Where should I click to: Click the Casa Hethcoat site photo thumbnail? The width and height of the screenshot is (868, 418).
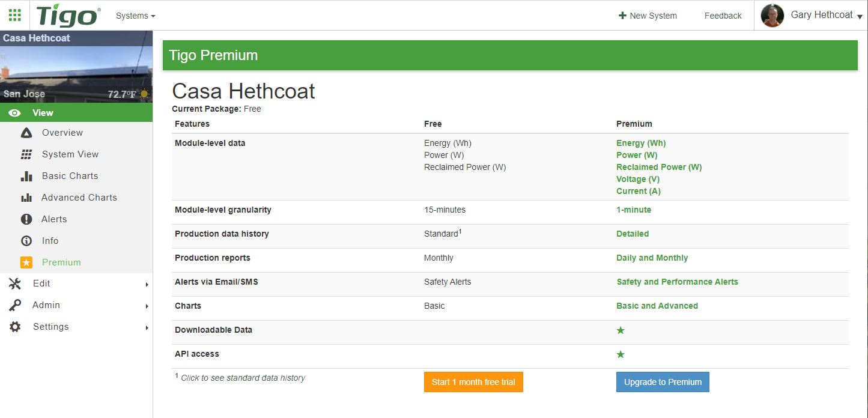[x=76, y=66]
